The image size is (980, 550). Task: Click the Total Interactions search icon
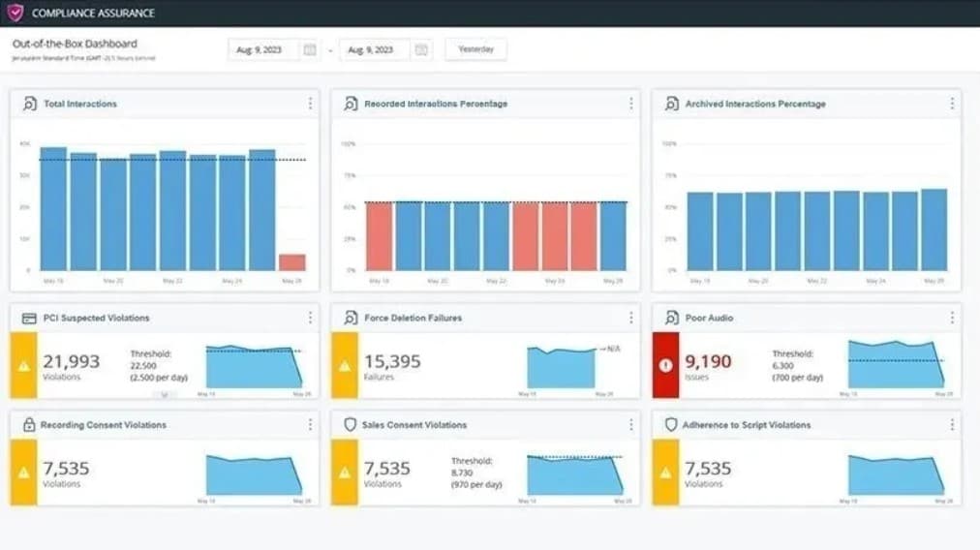[29, 104]
